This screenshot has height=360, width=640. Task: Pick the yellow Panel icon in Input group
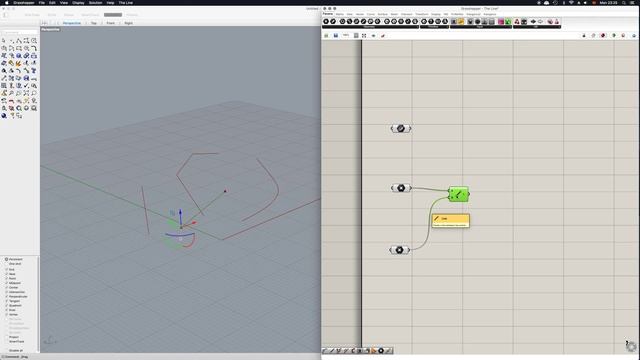[x=461, y=21]
